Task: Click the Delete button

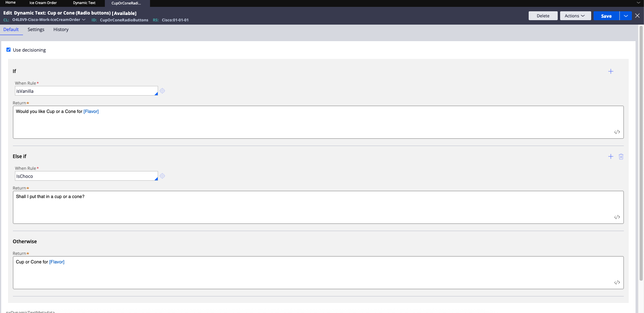Action: tap(543, 16)
